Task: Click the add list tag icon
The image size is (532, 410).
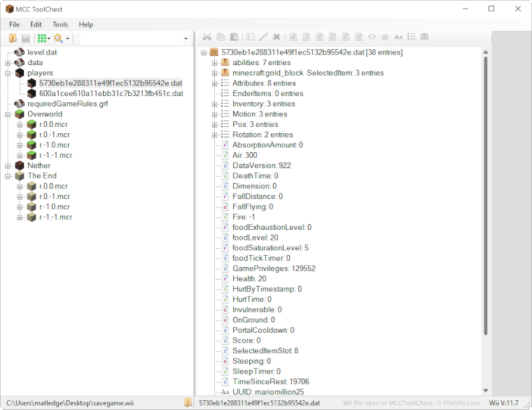Action: [x=412, y=36]
